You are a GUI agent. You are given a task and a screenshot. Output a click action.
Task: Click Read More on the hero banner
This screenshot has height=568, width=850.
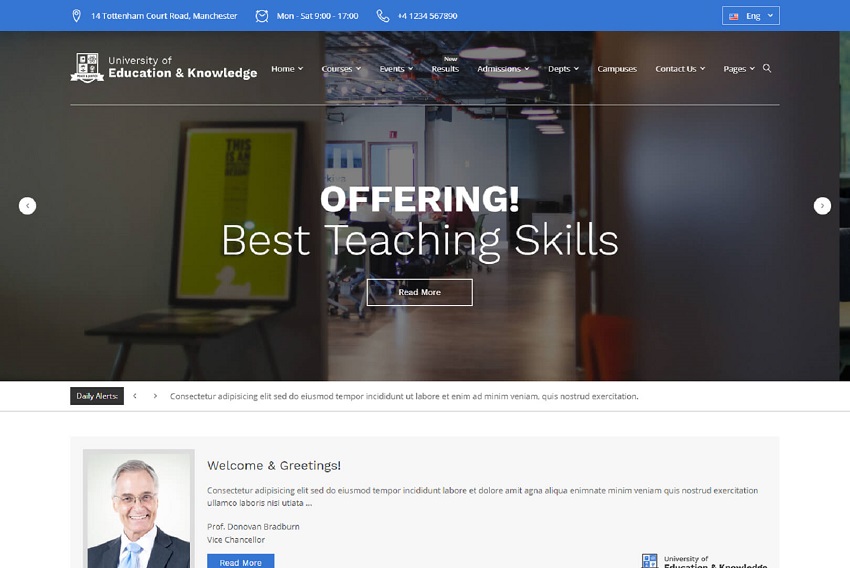pyautogui.click(x=419, y=292)
